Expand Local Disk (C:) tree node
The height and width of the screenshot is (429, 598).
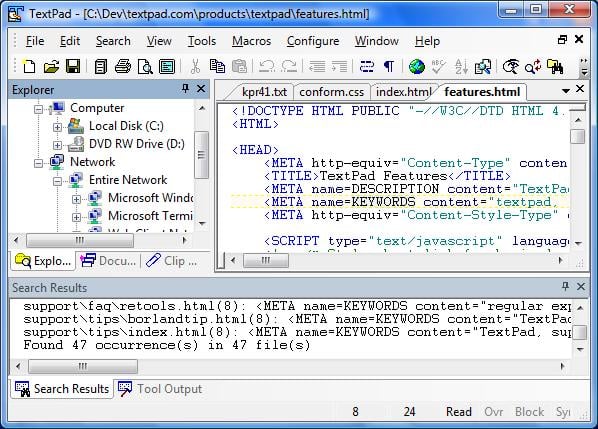(57, 127)
